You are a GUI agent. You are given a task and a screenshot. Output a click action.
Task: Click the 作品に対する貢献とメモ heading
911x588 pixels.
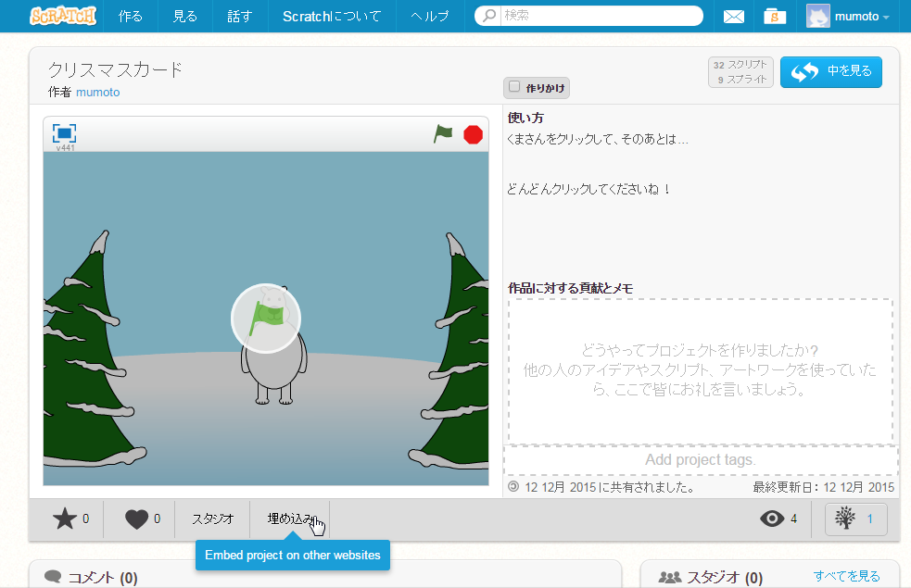(571, 288)
